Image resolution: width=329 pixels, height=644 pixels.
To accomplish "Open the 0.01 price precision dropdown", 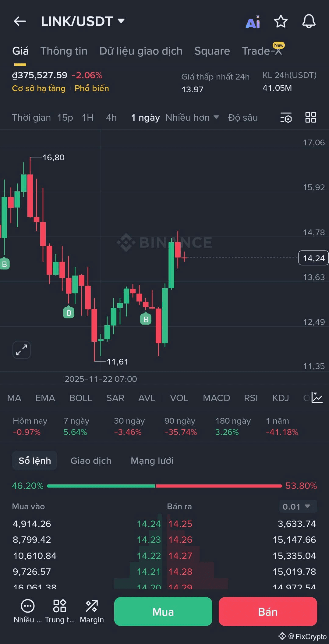I will 298,507.
